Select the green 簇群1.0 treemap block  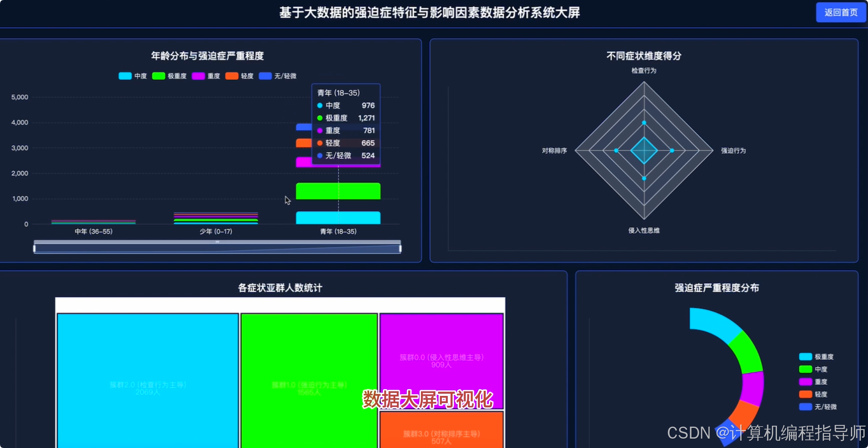[x=309, y=380]
